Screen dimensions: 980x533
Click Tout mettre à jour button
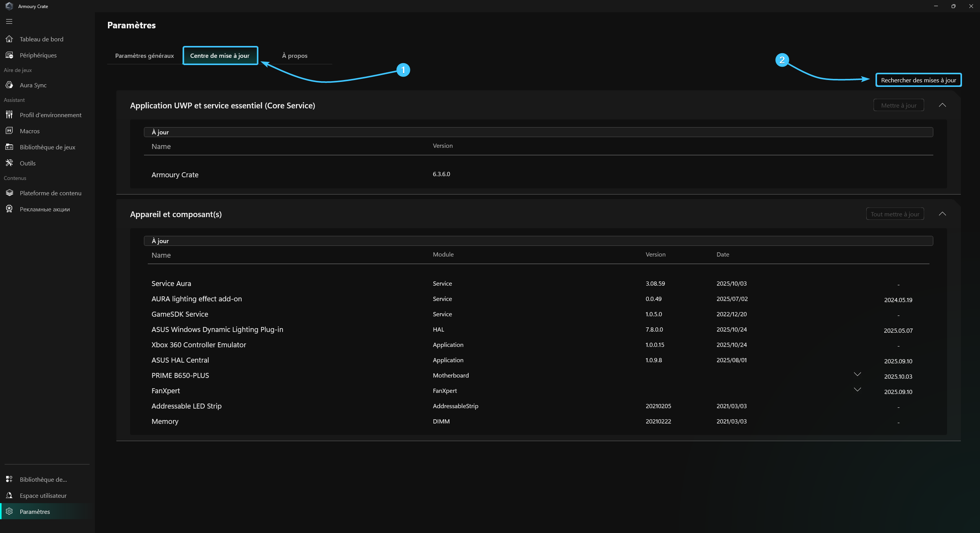(x=895, y=214)
